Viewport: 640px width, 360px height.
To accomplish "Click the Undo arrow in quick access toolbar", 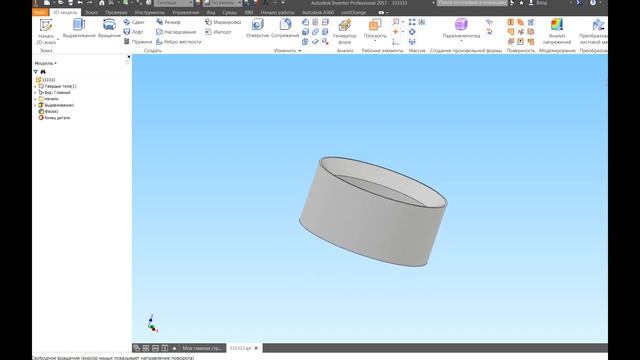I will coord(80,3).
